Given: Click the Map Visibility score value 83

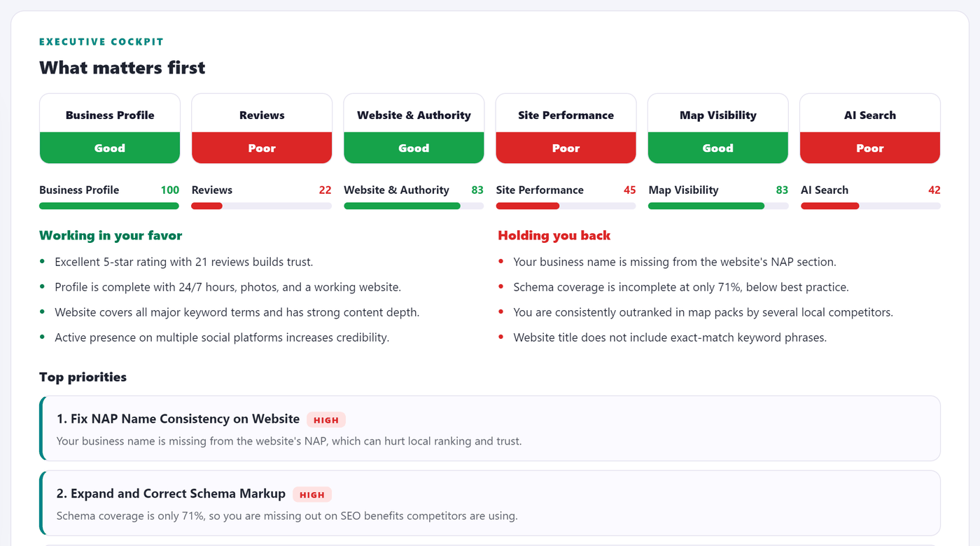Looking at the screenshot, I should (x=782, y=190).
